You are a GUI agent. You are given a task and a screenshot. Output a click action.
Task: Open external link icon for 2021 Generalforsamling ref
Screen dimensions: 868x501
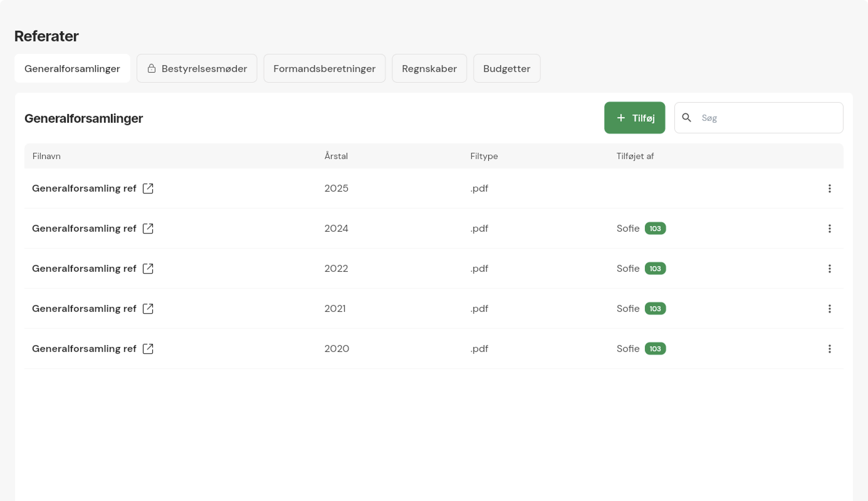148,309
